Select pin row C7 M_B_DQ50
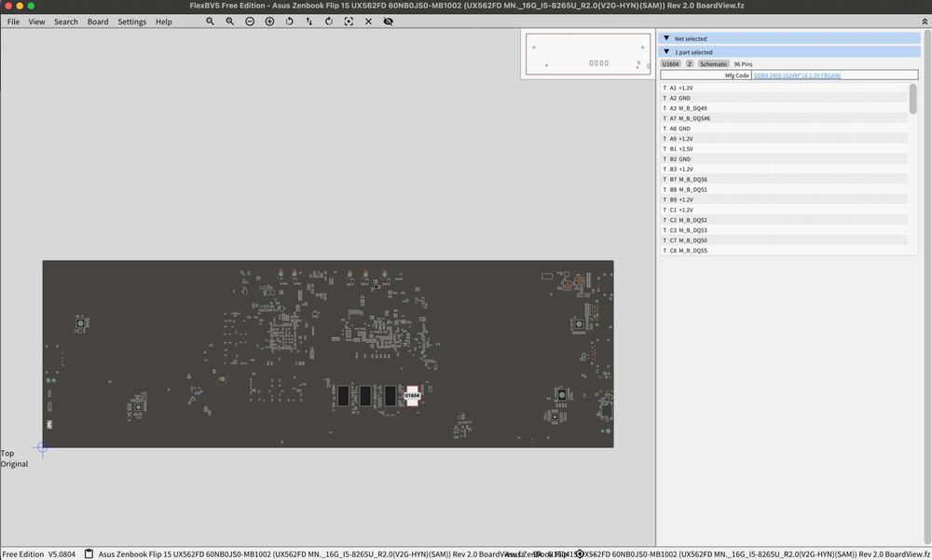Image resolution: width=932 pixels, height=560 pixels. click(784, 240)
